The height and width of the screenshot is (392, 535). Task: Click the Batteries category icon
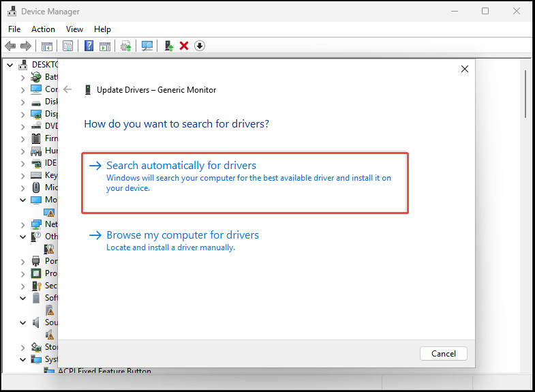(36, 77)
